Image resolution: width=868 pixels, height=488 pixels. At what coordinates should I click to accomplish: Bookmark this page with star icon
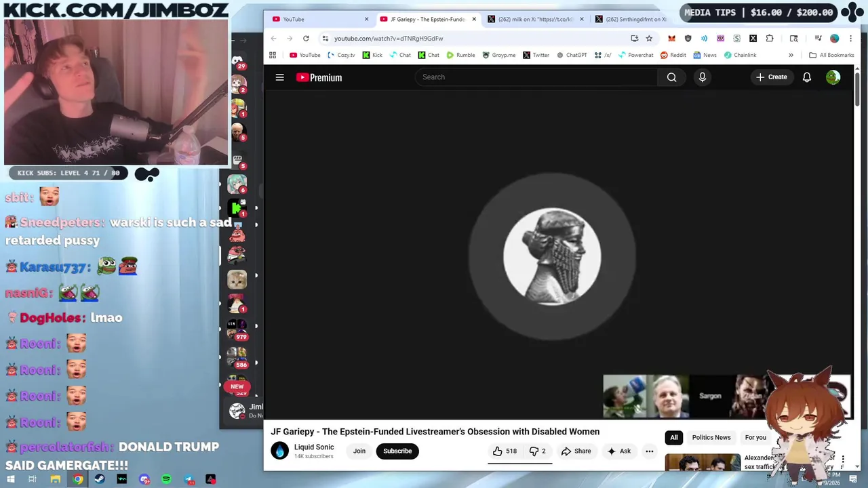[x=649, y=39]
